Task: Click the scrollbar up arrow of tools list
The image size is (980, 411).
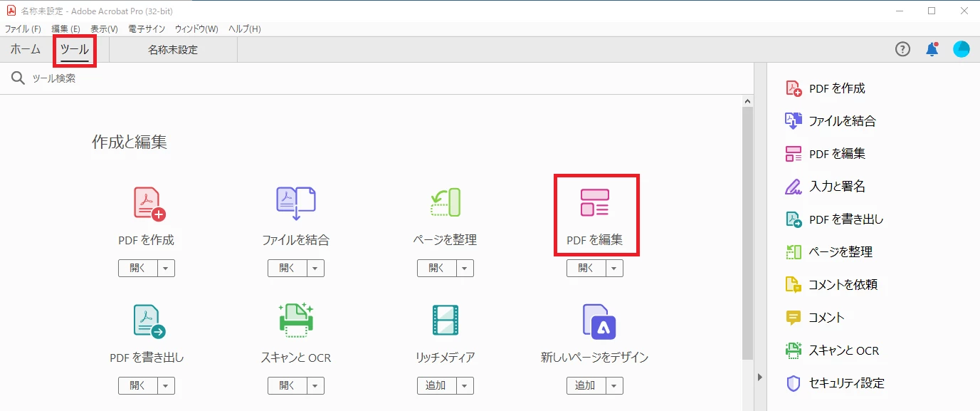Action: coord(747,102)
